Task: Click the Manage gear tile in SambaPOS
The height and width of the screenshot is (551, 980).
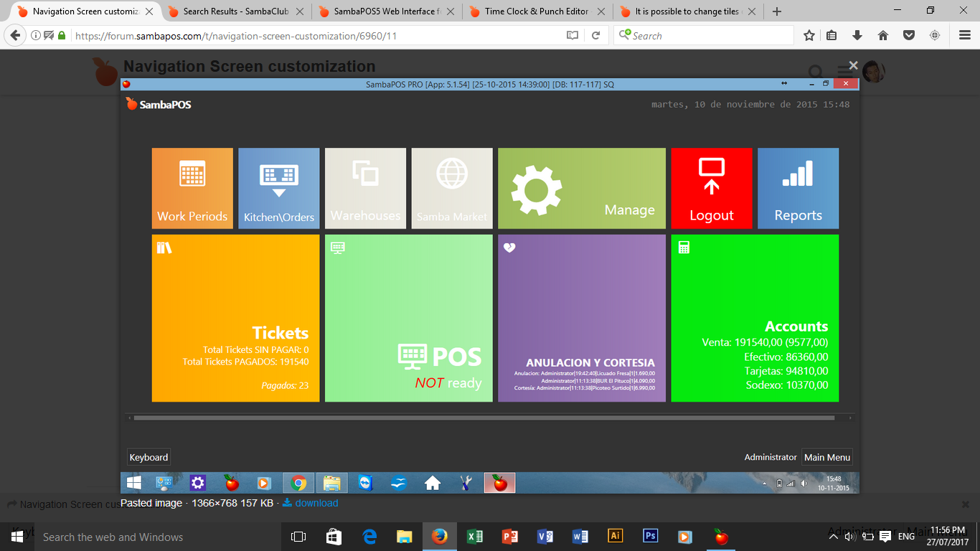Action: click(x=581, y=188)
